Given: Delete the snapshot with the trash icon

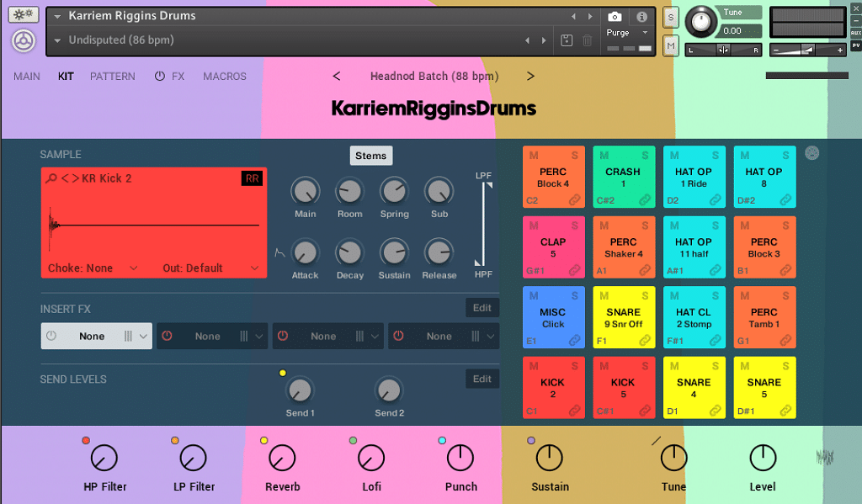Looking at the screenshot, I should tap(587, 40).
